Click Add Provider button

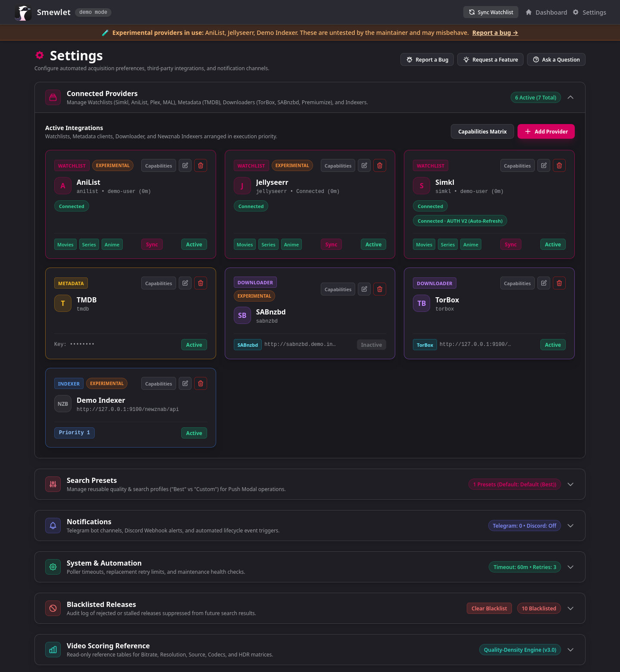(546, 131)
